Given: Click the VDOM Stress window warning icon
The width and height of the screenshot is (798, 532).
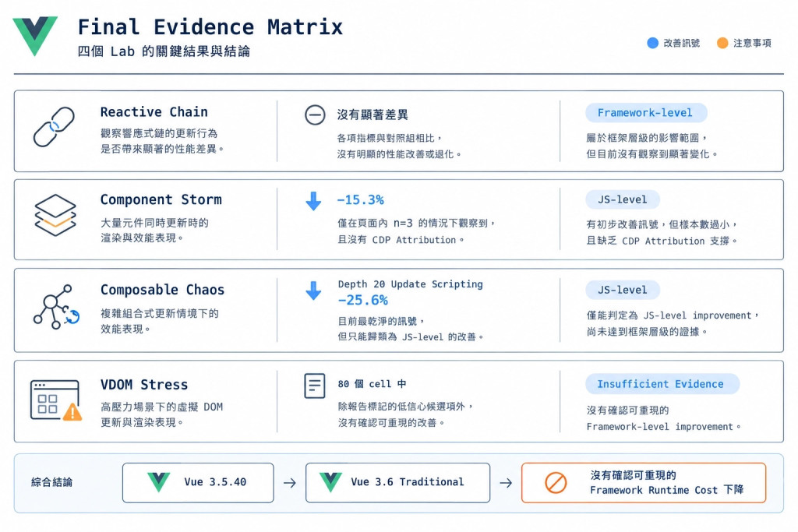Looking at the screenshot, I should tap(56, 400).
